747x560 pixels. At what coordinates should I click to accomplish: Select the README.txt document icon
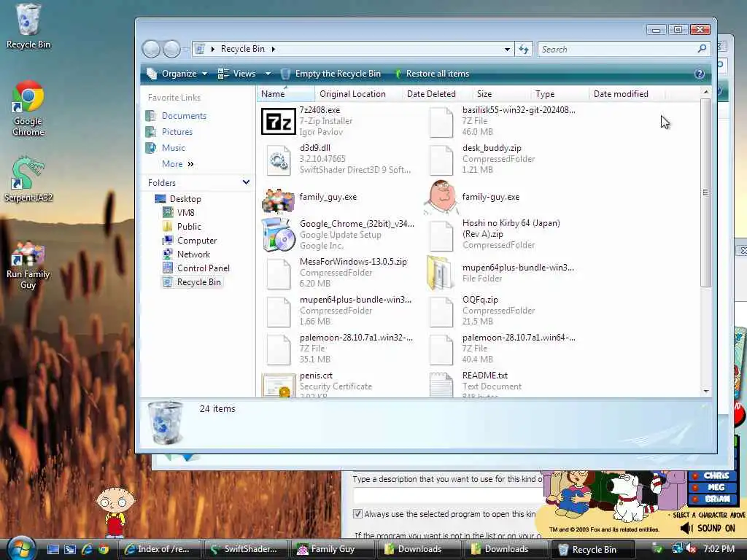point(441,385)
